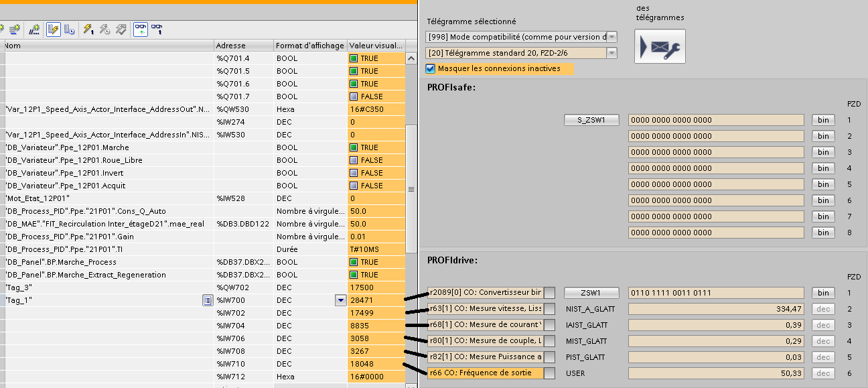The image size is (868, 388).
Task: Click 'Modify all values once' lightning icon
Action: pos(88,29)
